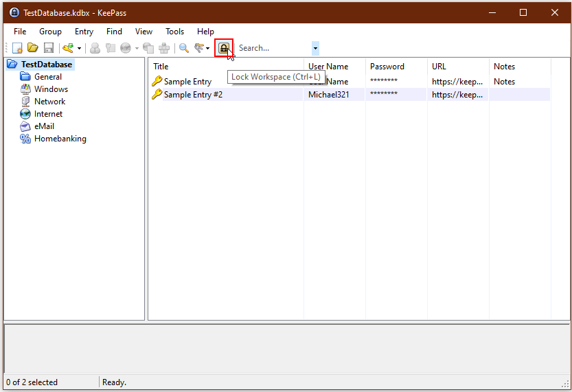Image resolution: width=572 pixels, height=392 pixels.
Task: Open the Show Entries dropdown arrow
Action: pyautogui.click(x=207, y=48)
